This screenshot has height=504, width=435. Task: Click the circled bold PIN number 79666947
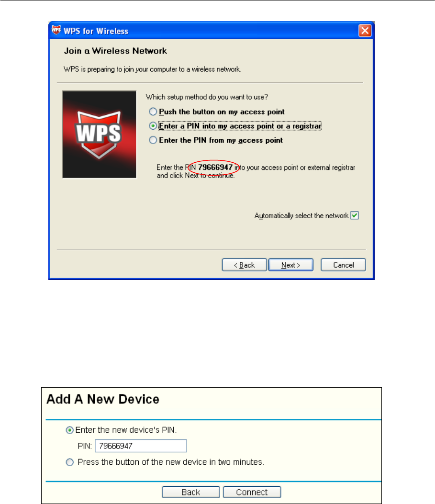[215, 167]
